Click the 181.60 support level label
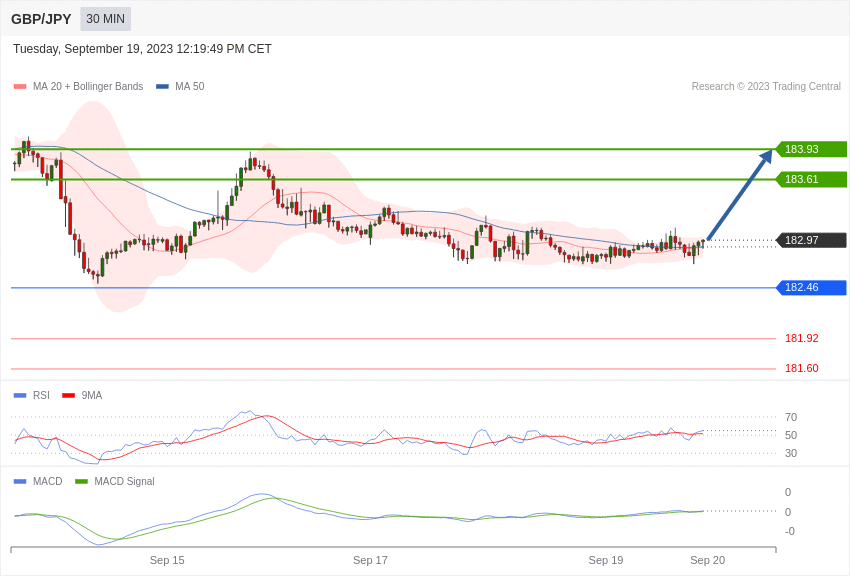Screen dimensions: 850x576 802,368
